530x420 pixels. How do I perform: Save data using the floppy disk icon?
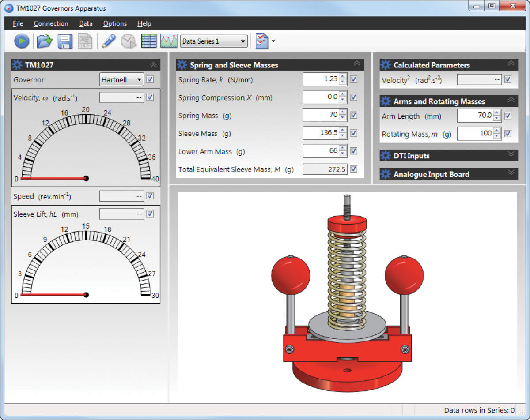(65, 41)
